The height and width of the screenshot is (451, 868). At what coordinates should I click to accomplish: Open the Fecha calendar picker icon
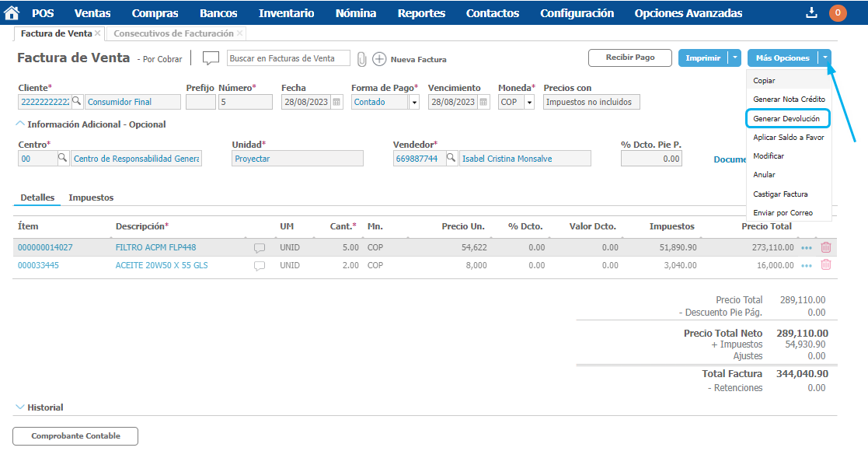(336, 102)
